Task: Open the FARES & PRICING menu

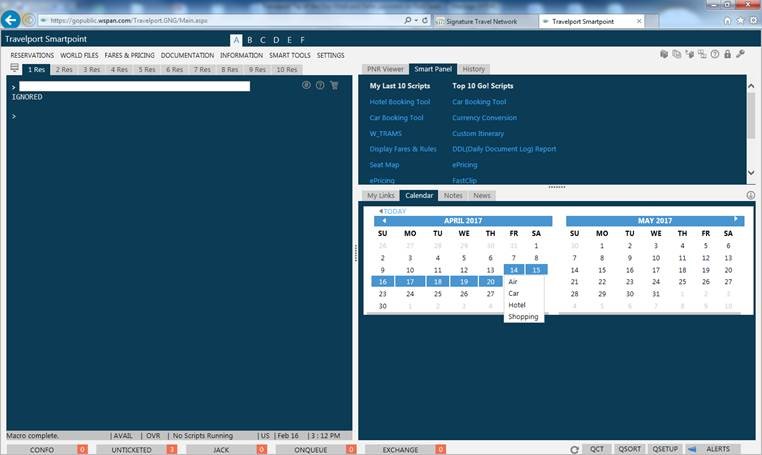Action: click(129, 55)
